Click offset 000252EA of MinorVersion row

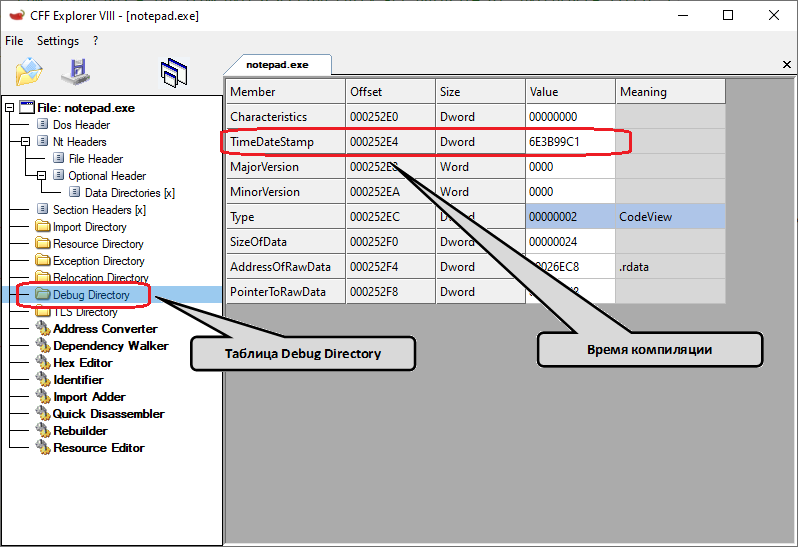[390, 191]
